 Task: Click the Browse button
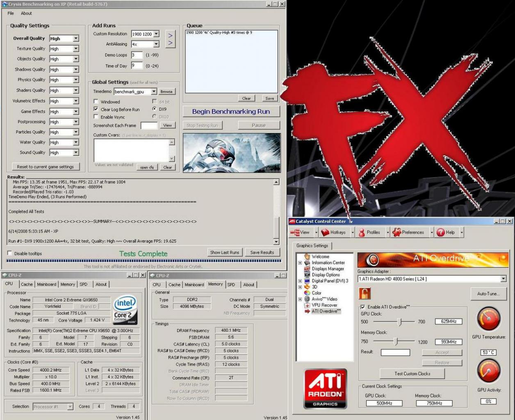coord(166,91)
